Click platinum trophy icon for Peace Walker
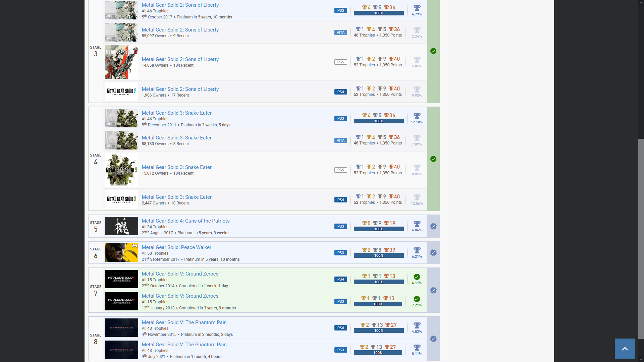 coord(417,250)
